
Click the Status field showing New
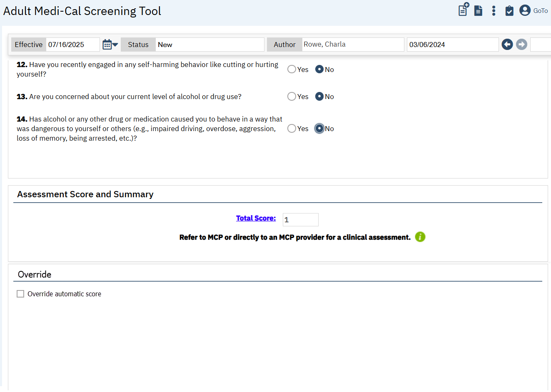(209, 45)
